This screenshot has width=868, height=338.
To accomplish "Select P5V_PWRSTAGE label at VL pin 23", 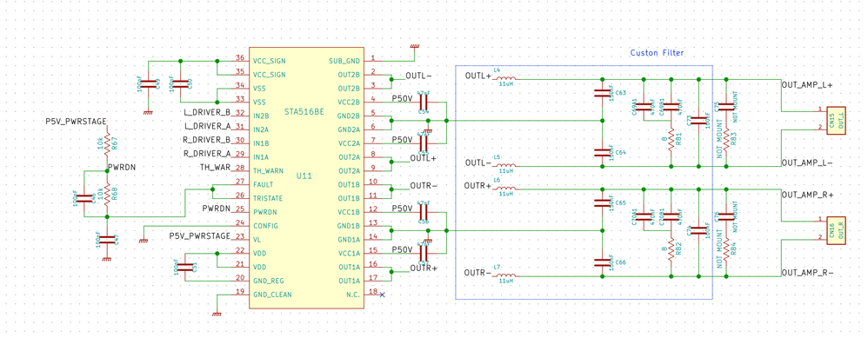I will pyautogui.click(x=200, y=236).
